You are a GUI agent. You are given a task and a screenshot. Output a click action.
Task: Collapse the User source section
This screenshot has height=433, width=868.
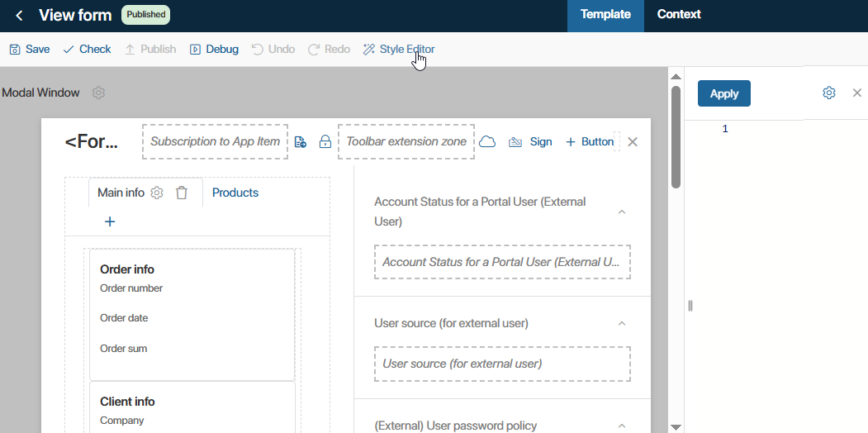click(x=622, y=323)
